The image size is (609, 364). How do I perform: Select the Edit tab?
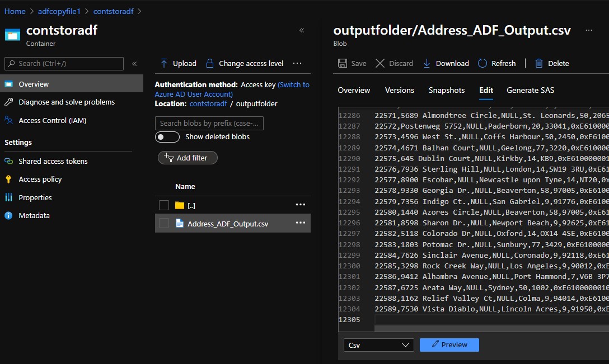pos(486,90)
